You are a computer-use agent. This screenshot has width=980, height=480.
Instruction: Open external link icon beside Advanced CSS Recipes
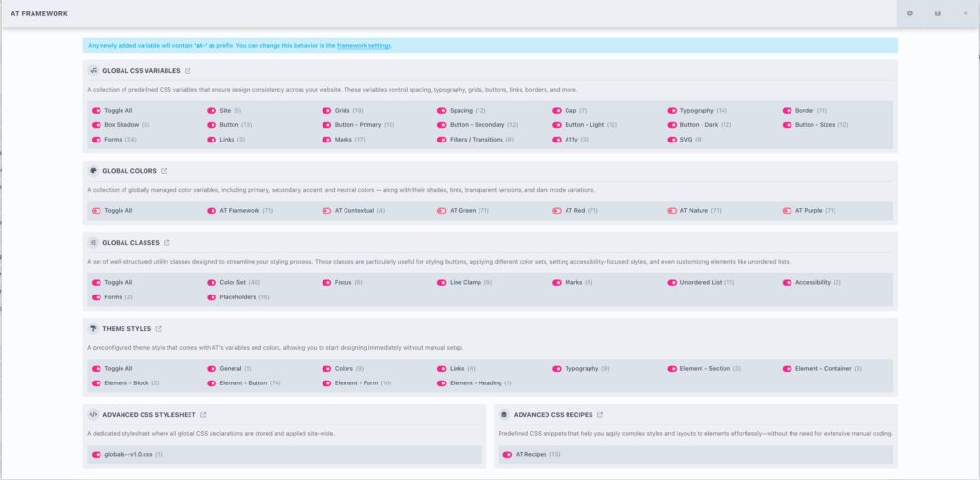(x=600, y=415)
